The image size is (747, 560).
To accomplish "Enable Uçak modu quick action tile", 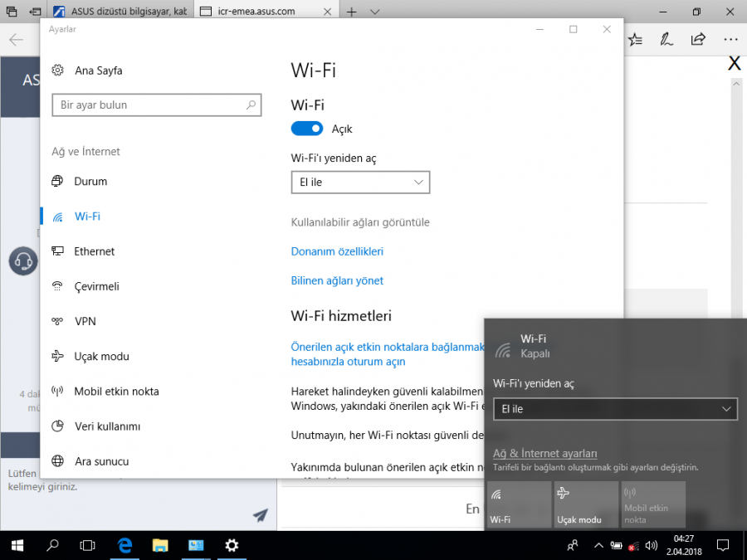I will coord(585,504).
